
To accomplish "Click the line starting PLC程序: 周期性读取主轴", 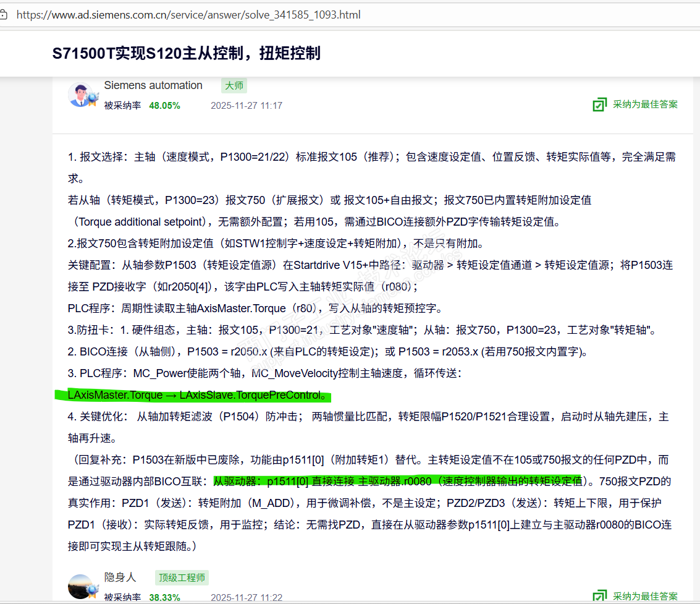I will [x=255, y=308].
